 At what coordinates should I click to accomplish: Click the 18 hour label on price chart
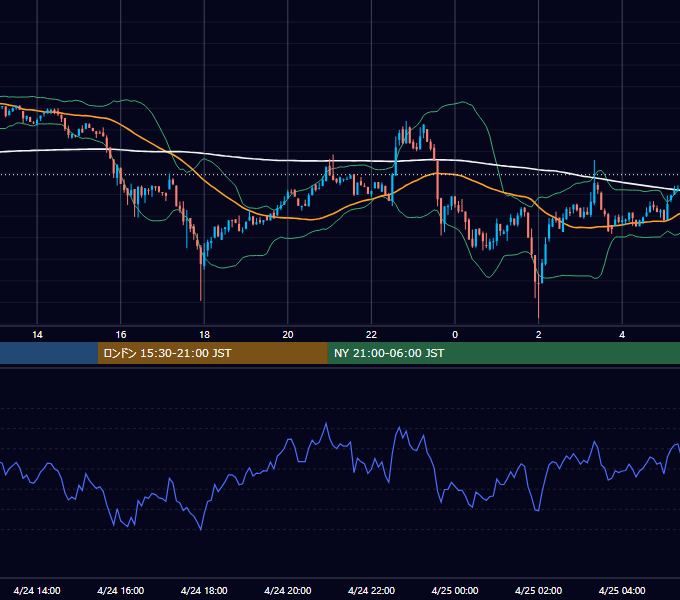(204, 335)
